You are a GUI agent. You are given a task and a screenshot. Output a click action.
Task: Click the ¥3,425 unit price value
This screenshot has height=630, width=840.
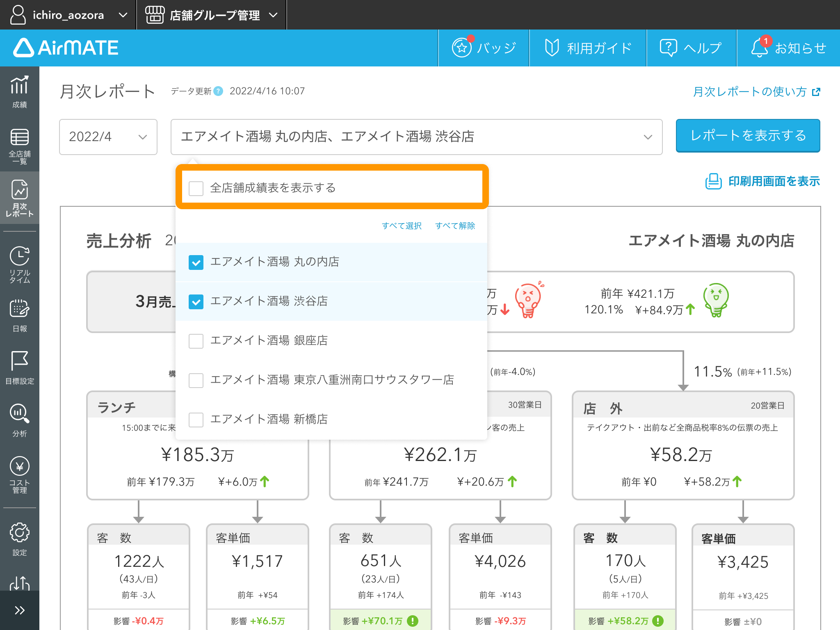(743, 562)
